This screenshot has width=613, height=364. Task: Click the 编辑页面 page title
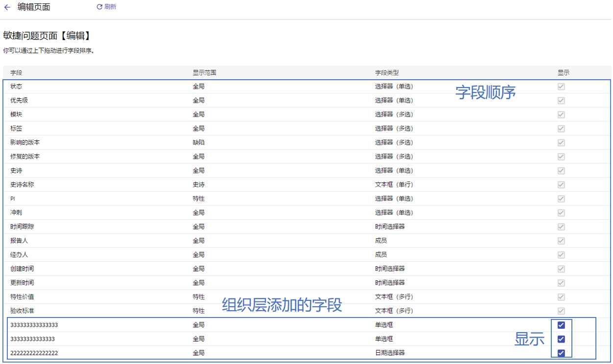point(34,7)
